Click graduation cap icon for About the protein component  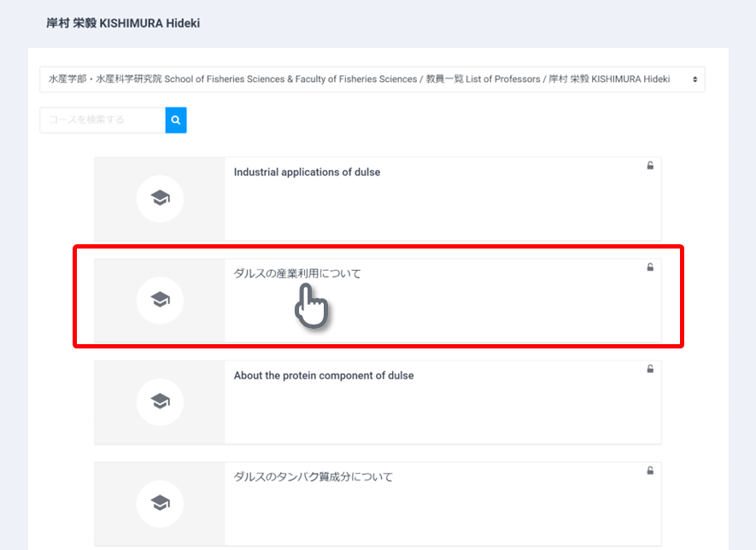pos(160,401)
